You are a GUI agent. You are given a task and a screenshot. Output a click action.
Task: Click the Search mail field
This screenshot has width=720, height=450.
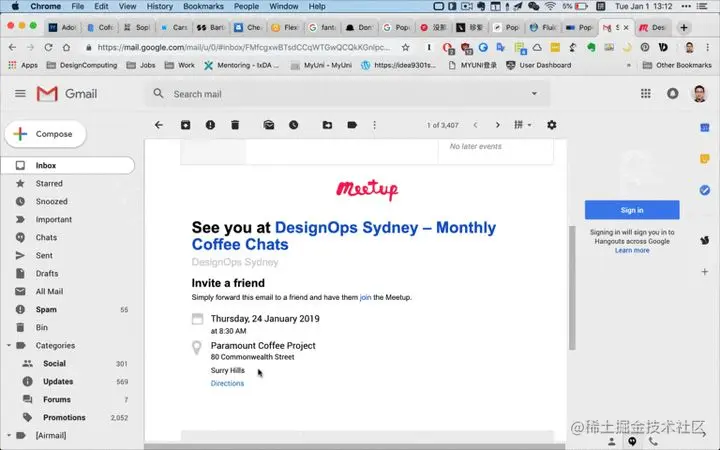(x=348, y=94)
